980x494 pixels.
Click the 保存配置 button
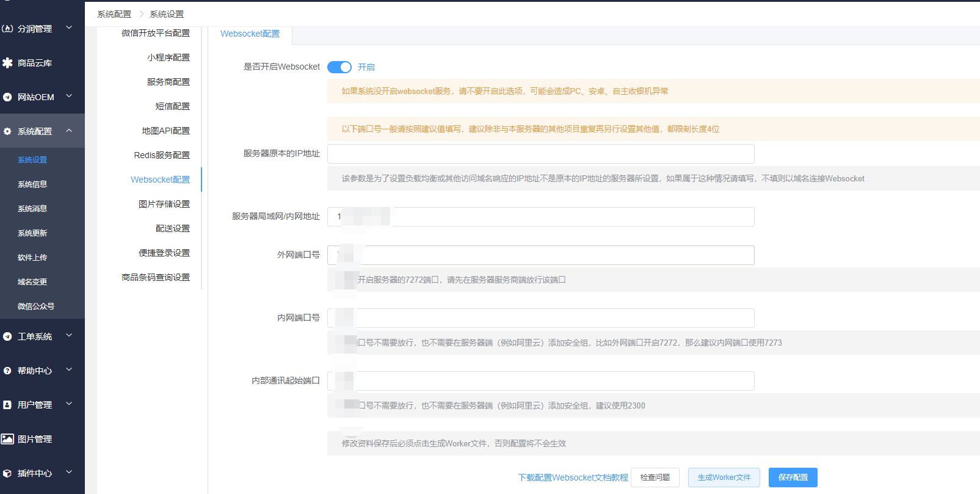tap(793, 478)
